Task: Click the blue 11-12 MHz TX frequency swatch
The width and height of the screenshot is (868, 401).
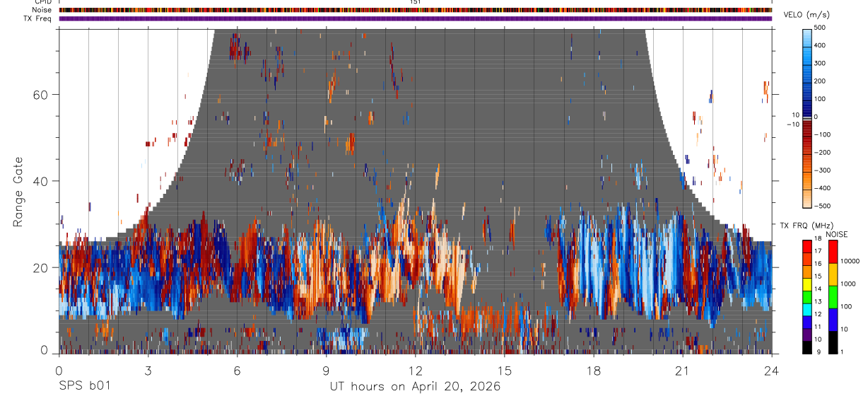Action: [x=807, y=322]
